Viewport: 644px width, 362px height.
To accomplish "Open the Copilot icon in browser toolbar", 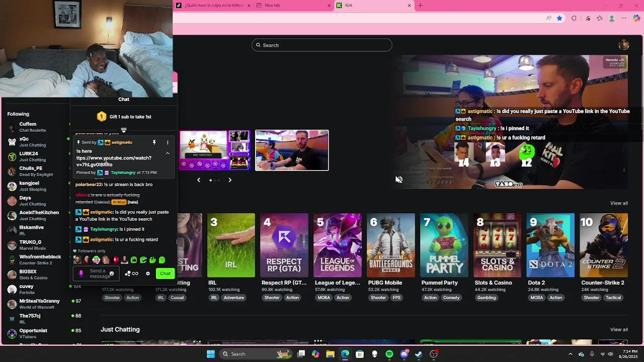I will (636, 19).
